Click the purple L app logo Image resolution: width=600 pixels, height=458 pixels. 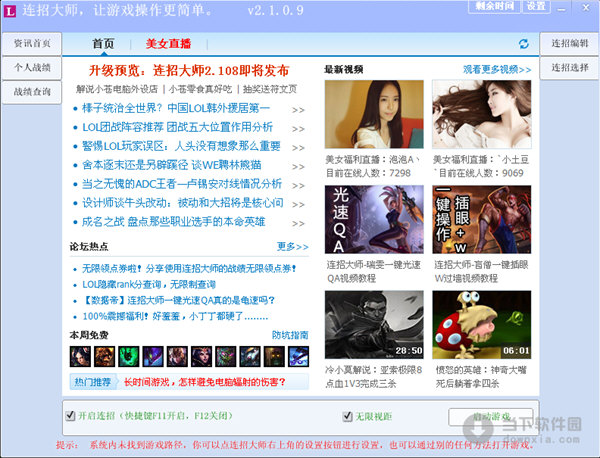pyautogui.click(x=10, y=11)
